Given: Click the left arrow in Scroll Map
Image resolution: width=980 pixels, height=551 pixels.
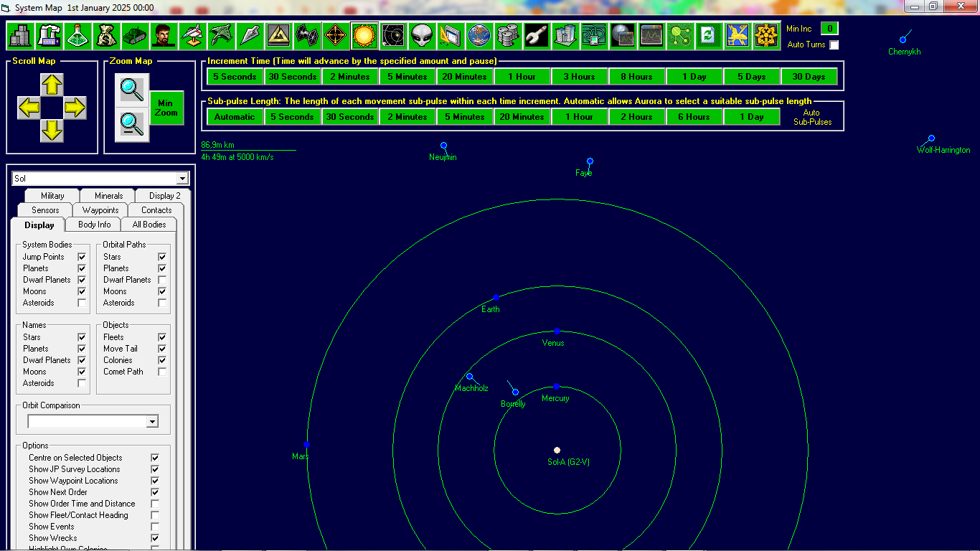Looking at the screenshot, I should pos(29,108).
